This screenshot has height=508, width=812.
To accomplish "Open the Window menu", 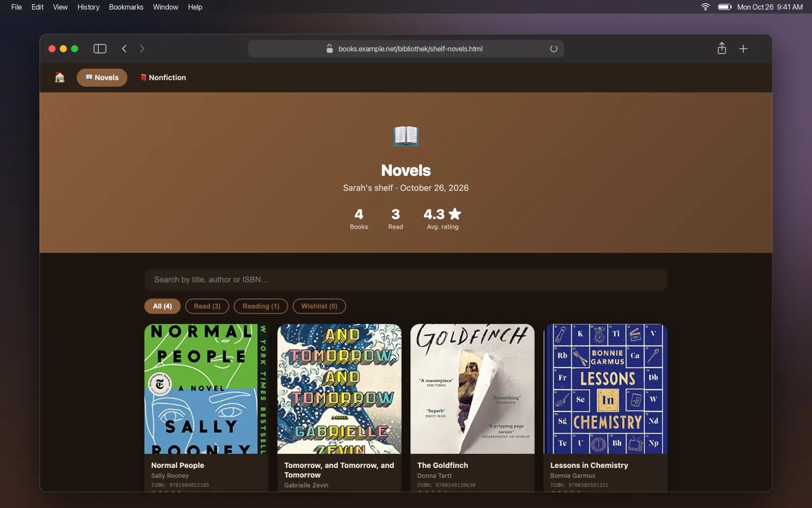I will coord(166,7).
